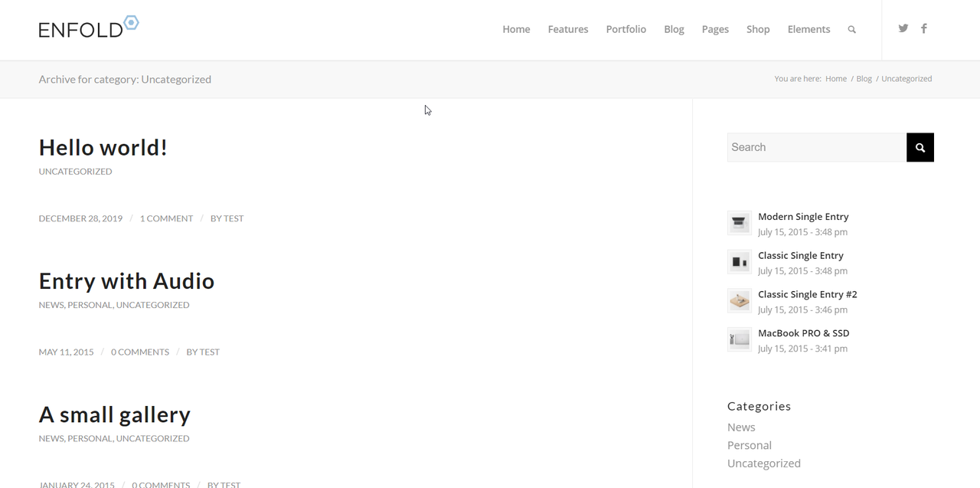Focus the sidebar Search input field
This screenshot has width=980, height=488.
click(x=817, y=147)
